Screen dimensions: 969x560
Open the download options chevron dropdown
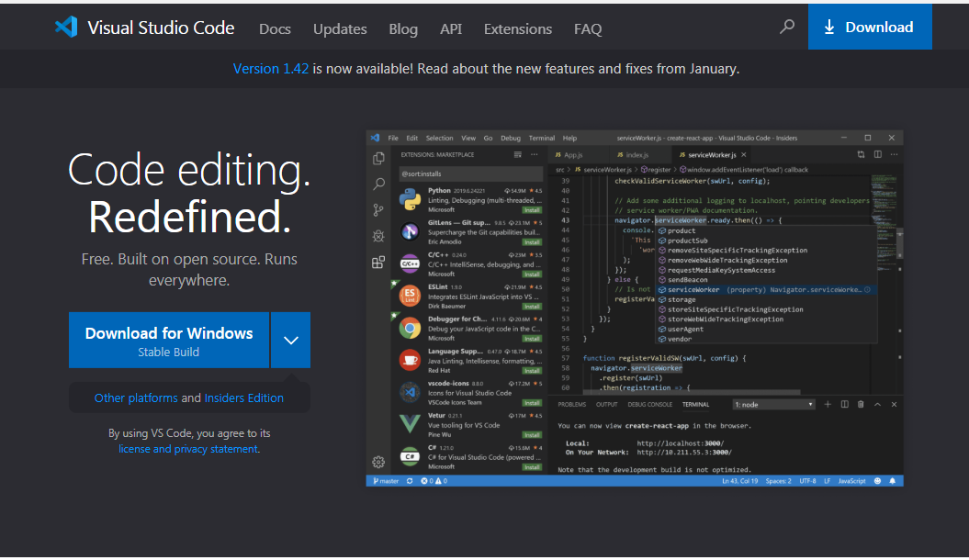click(x=290, y=341)
